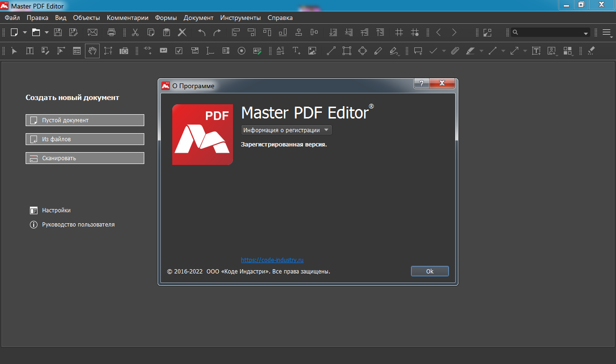Screen dimensions: 616x364
Task: Expand the open folder dropdown arrow
Action: (47, 33)
